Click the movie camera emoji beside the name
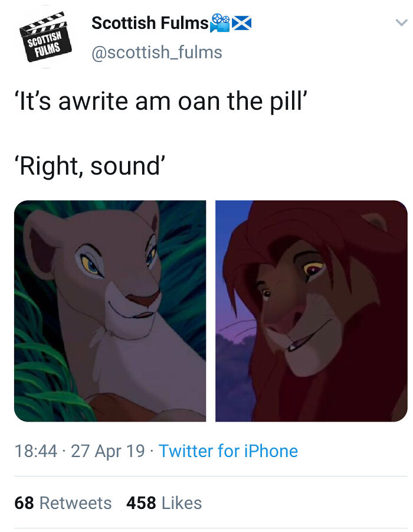 coord(221,23)
